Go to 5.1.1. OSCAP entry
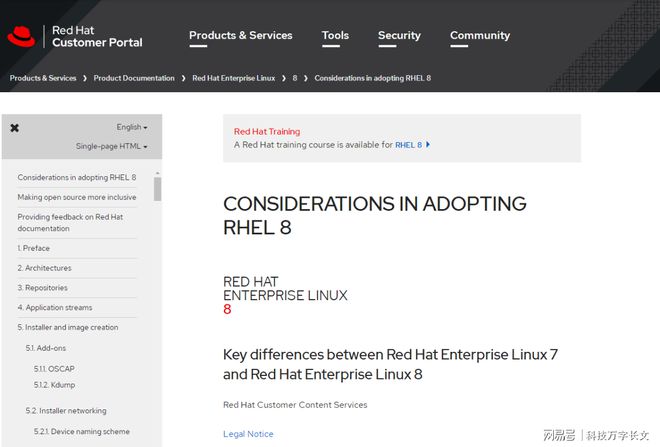Viewport: 660px width, 447px height. 54,369
